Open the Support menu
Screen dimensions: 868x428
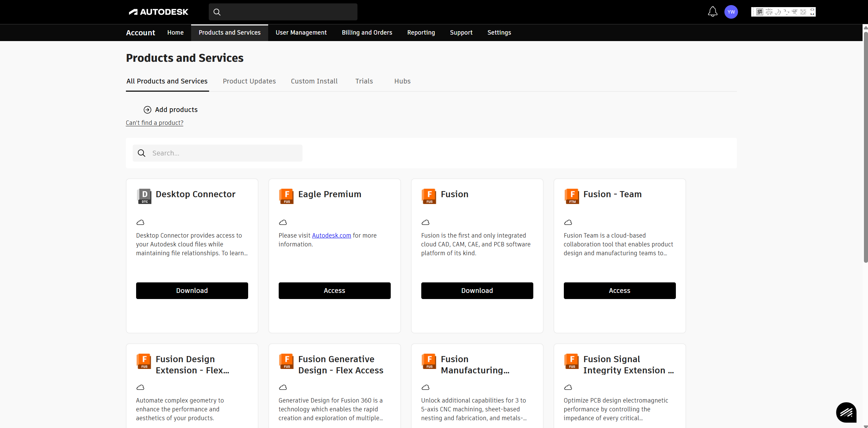(x=461, y=33)
